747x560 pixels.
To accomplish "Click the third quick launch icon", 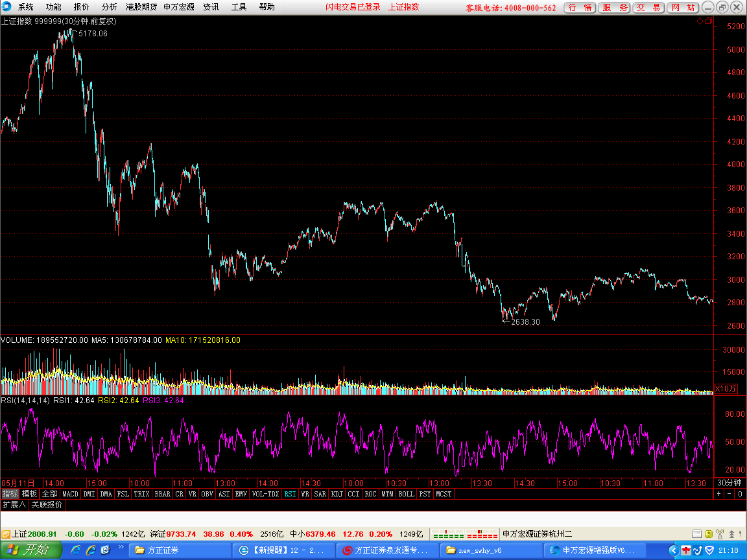I will [105, 550].
